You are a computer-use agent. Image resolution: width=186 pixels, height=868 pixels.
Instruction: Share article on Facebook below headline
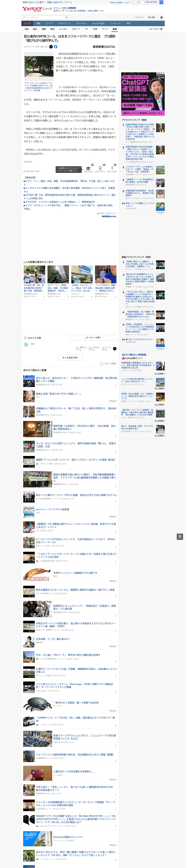point(56,47)
